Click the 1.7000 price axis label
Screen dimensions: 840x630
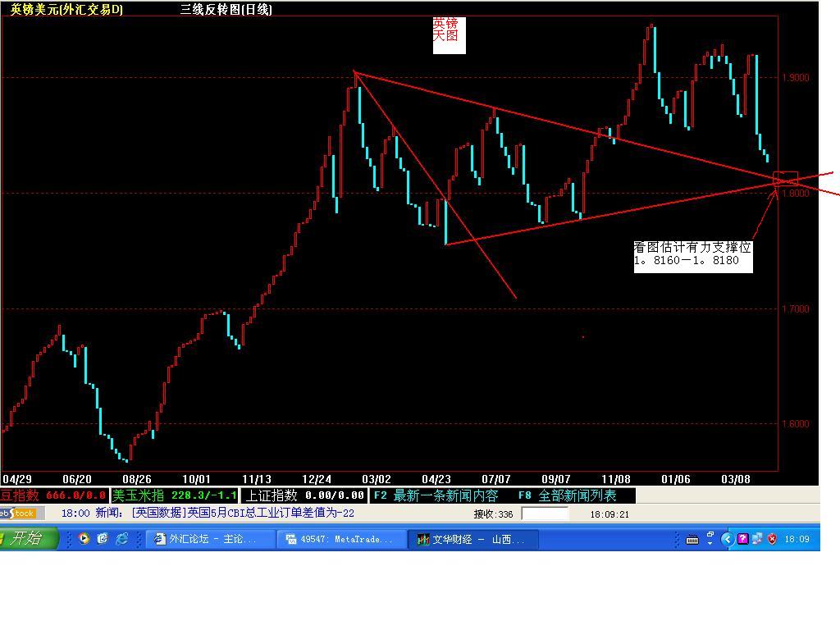coord(796,309)
